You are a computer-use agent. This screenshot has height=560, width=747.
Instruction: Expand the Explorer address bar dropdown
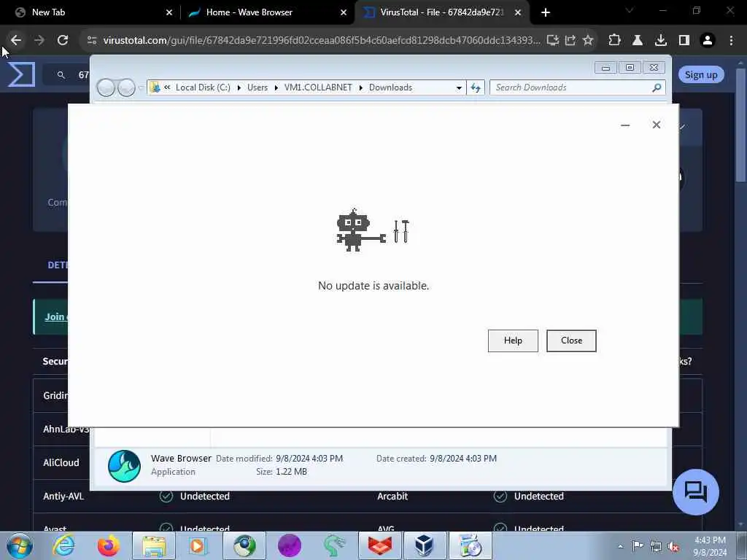(x=459, y=87)
